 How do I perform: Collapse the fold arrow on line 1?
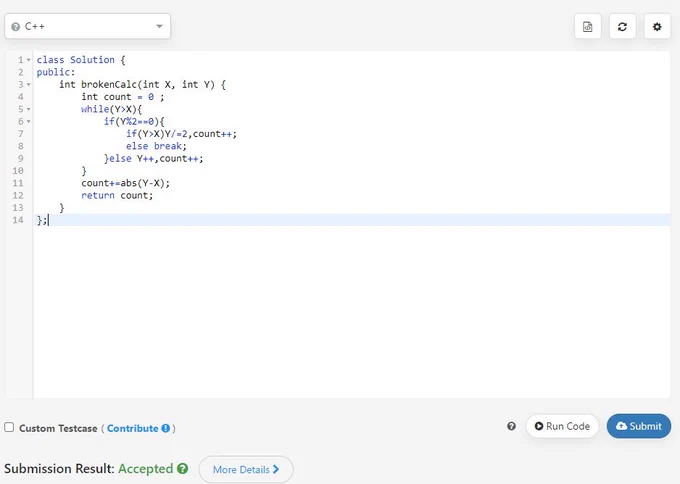(x=29, y=60)
